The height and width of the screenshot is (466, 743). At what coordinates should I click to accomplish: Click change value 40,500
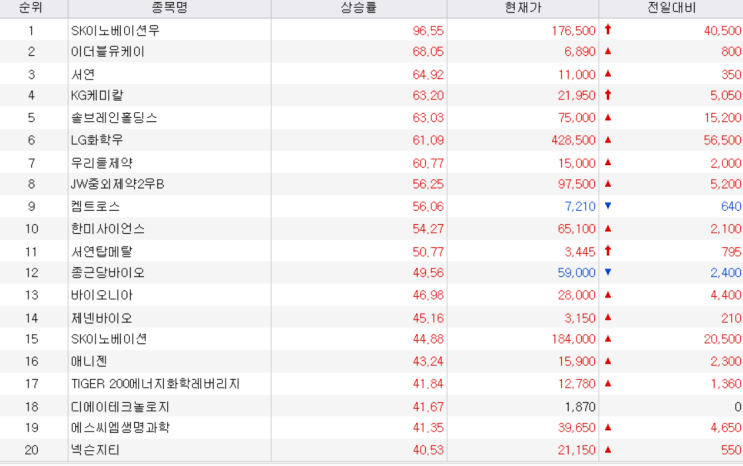723,31
